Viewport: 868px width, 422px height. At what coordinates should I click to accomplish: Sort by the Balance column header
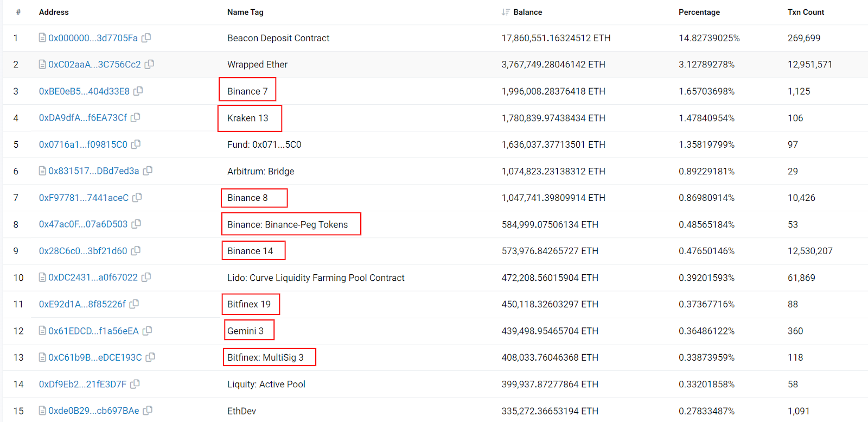click(527, 12)
